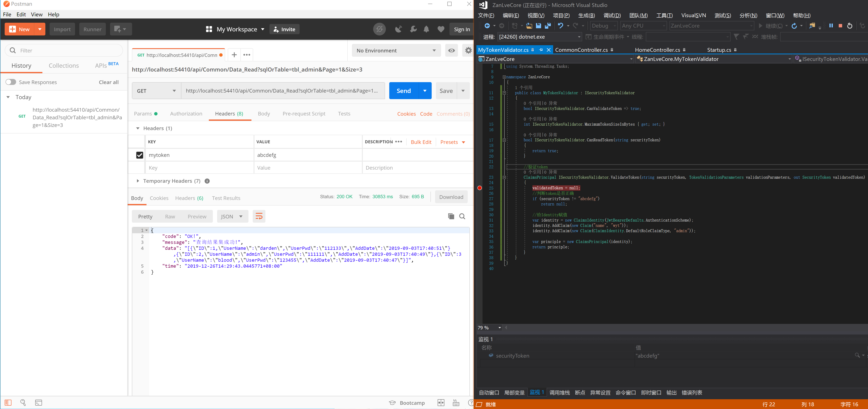
Task: Open keyboard shortcuts icon in Postman
Action: (x=456, y=403)
